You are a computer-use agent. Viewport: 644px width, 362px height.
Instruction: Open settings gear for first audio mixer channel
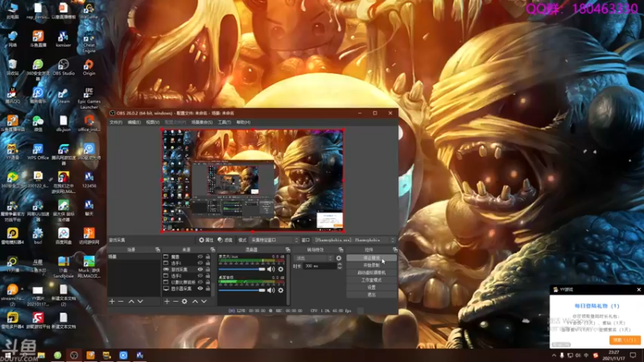[282, 270]
